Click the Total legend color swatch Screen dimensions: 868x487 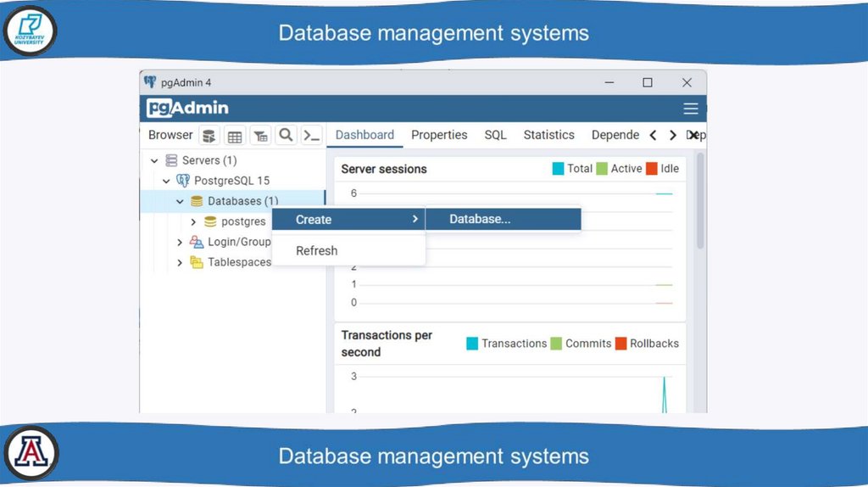tap(558, 169)
